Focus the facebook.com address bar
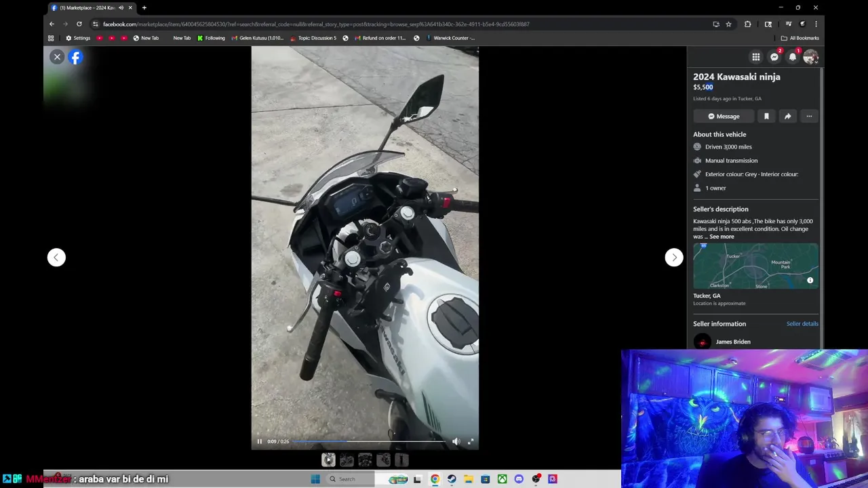Image resolution: width=868 pixels, height=488 pixels. (x=400, y=24)
